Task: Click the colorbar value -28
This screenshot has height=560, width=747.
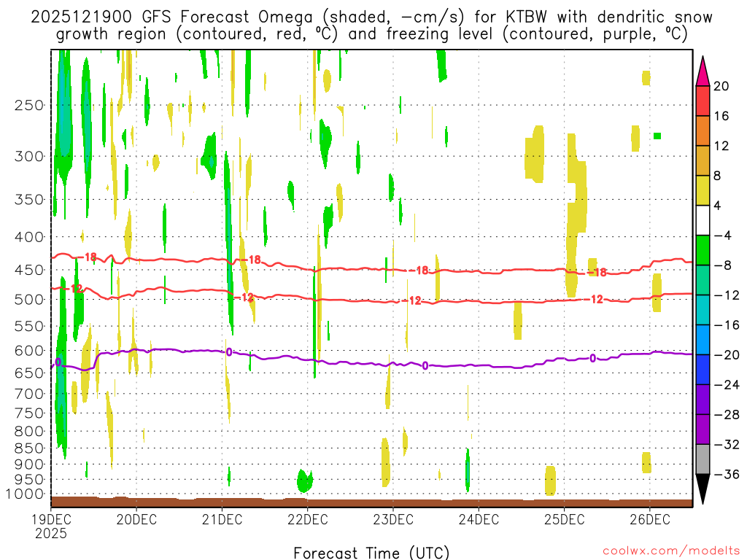Action: pos(726,415)
